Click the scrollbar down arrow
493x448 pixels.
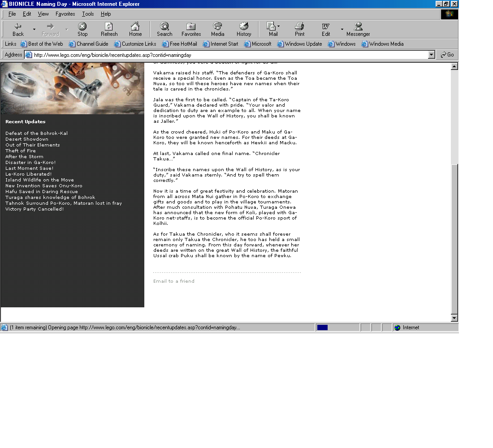coord(454,318)
